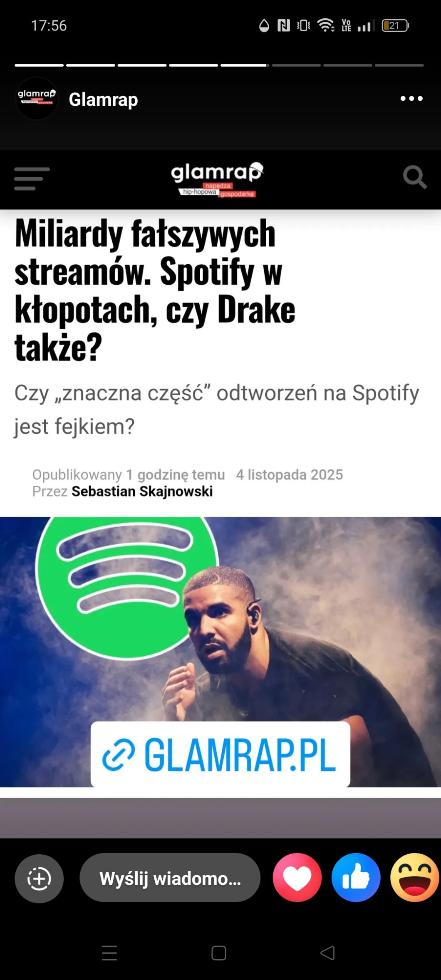Image resolution: width=441 pixels, height=980 pixels.
Task: Send a laughing emoji reaction
Action: [x=415, y=878]
